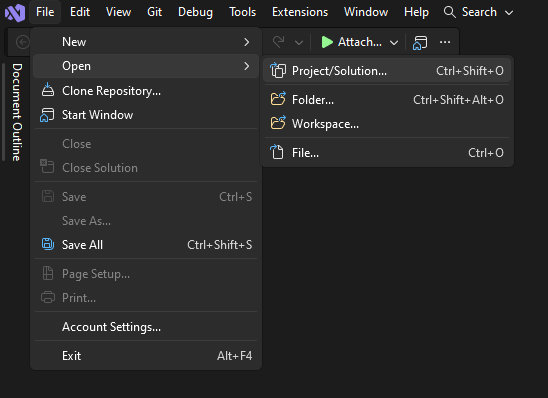Select Clone Repository menu entry
The height and width of the screenshot is (398, 548).
(146, 91)
